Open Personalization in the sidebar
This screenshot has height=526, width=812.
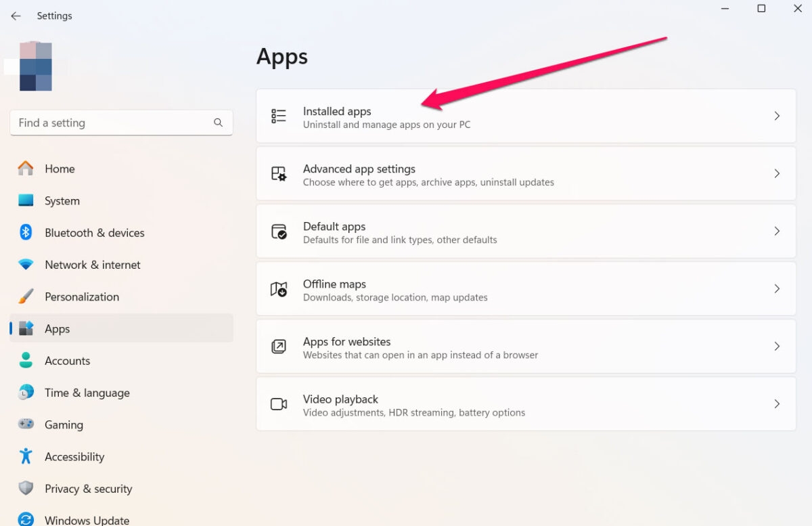tap(81, 297)
